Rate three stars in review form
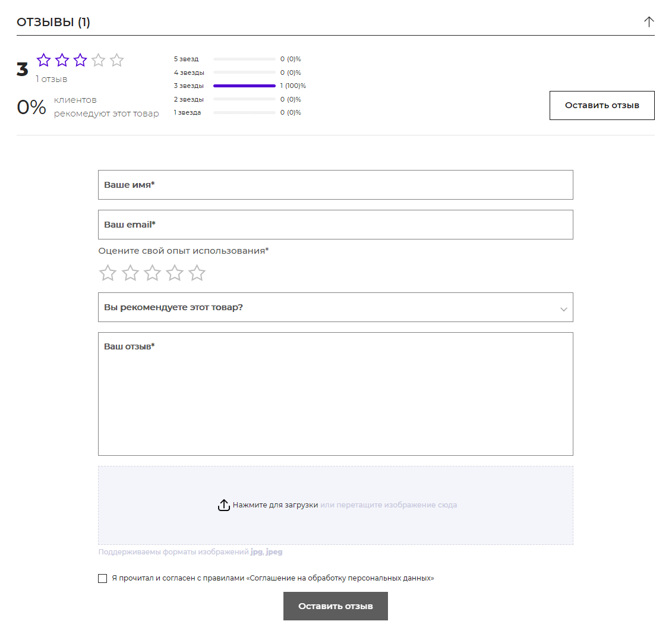 (153, 273)
